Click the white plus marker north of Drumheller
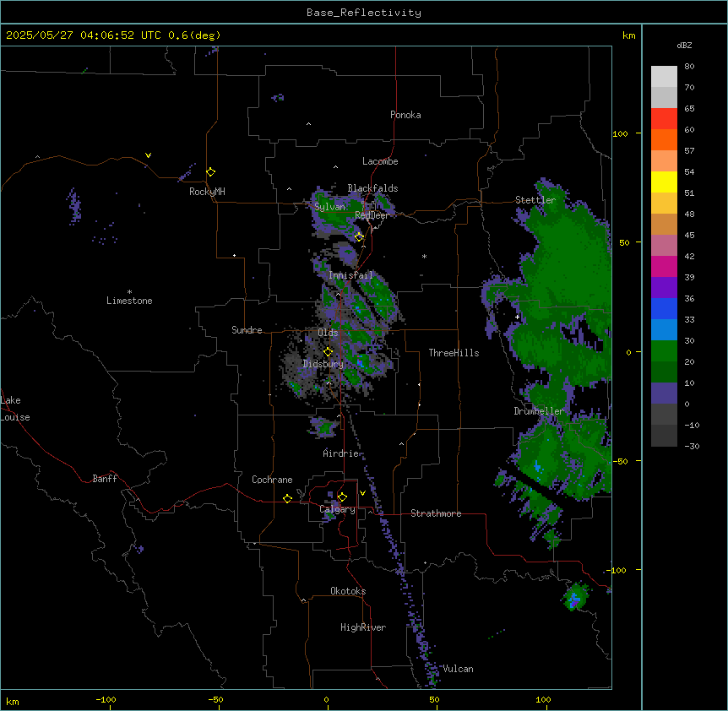The image size is (728, 711). (517, 317)
